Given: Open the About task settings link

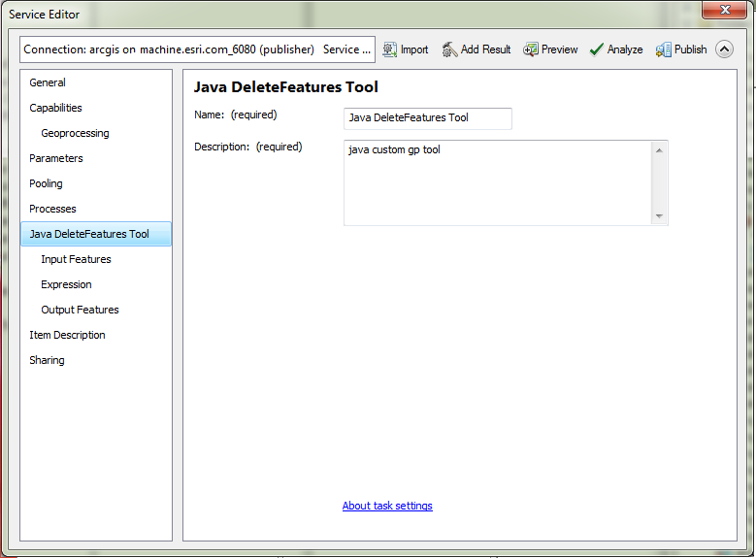Looking at the screenshot, I should tap(387, 506).
